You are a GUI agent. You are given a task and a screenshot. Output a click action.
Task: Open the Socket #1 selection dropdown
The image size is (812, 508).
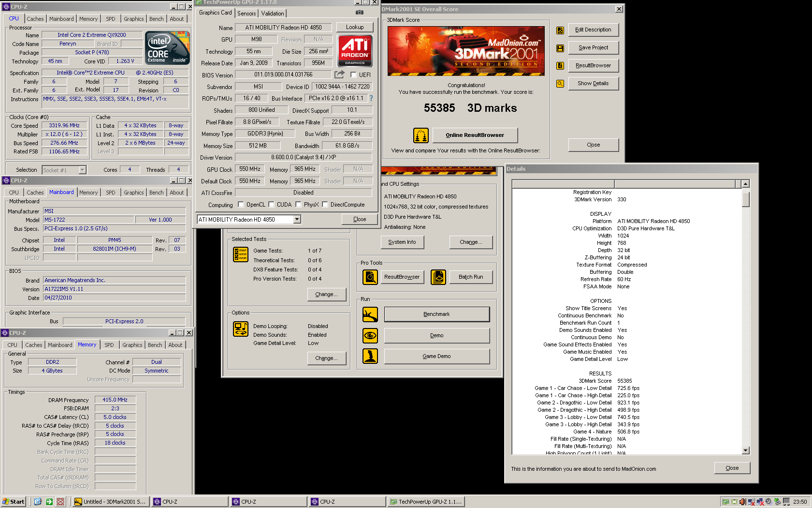(x=82, y=170)
